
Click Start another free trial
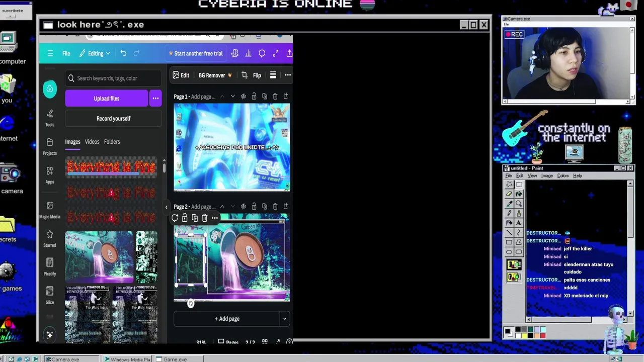click(196, 53)
